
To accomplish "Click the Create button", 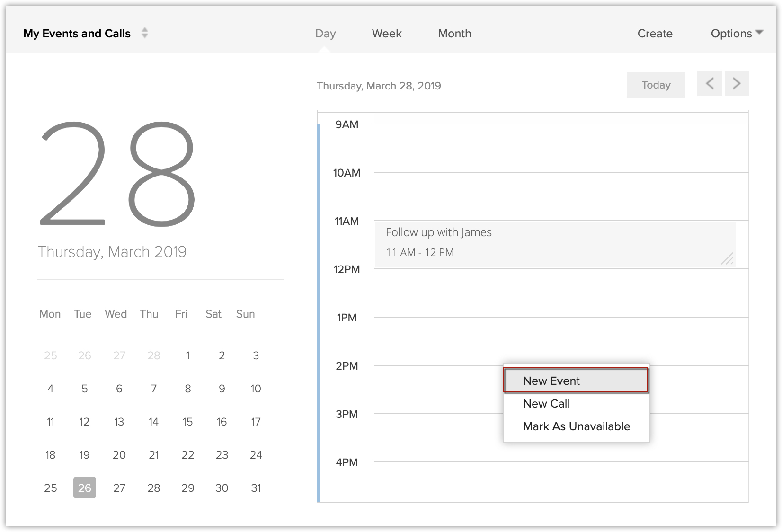I will [655, 34].
